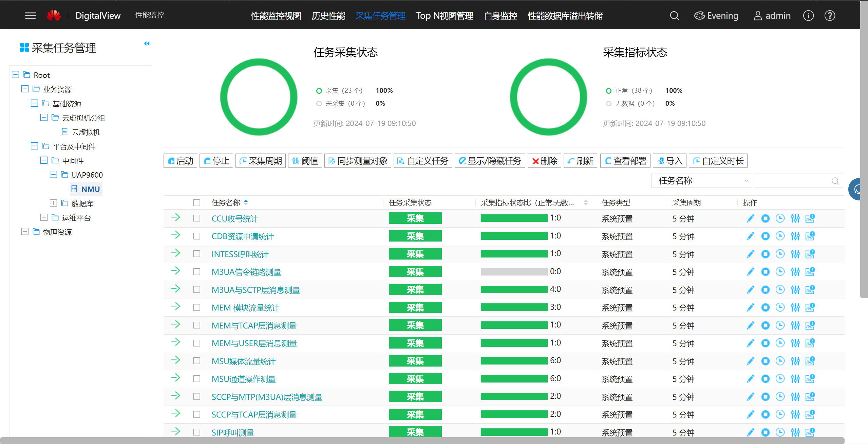Click clock icon for MEM与USER层消息测量
The height and width of the screenshot is (444, 868).
780,343
